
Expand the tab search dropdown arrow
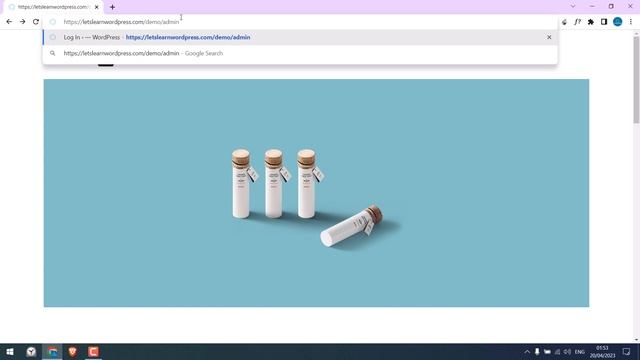pyautogui.click(x=573, y=6)
